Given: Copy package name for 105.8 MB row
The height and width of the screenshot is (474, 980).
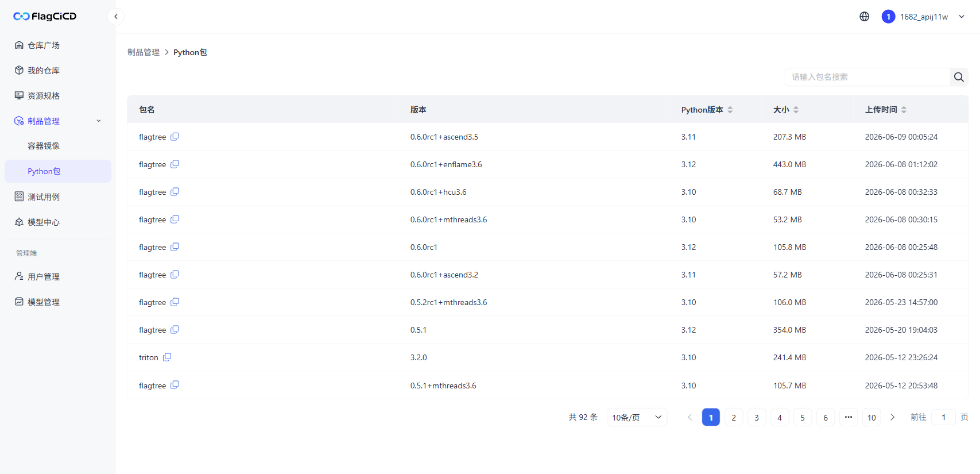Looking at the screenshot, I should tap(175, 246).
